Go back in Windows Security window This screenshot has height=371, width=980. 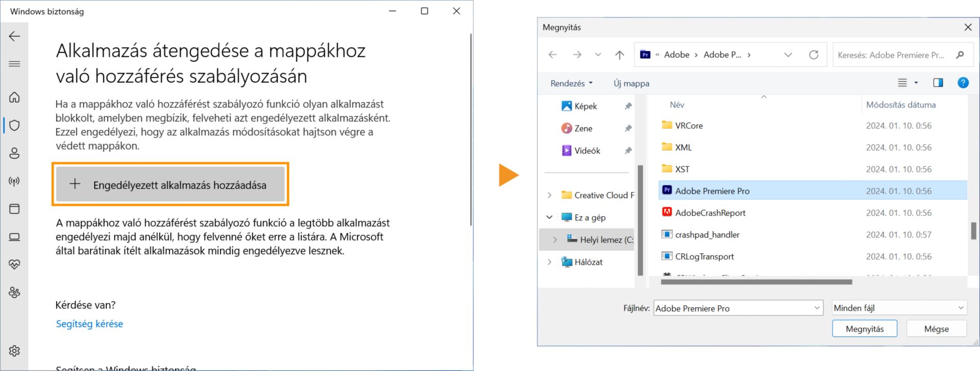coord(14,36)
